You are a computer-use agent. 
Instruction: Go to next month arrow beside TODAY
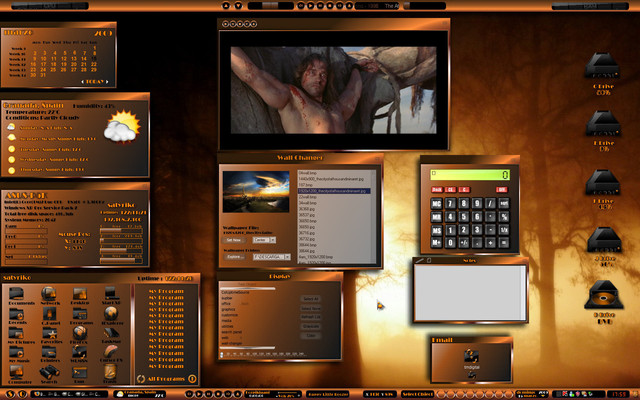coord(107,82)
